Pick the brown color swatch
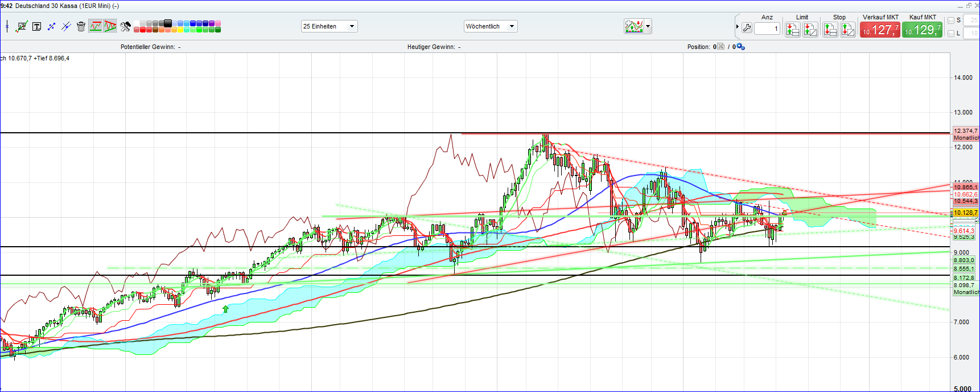The height and width of the screenshot is (392, 980). coord(155,30)
